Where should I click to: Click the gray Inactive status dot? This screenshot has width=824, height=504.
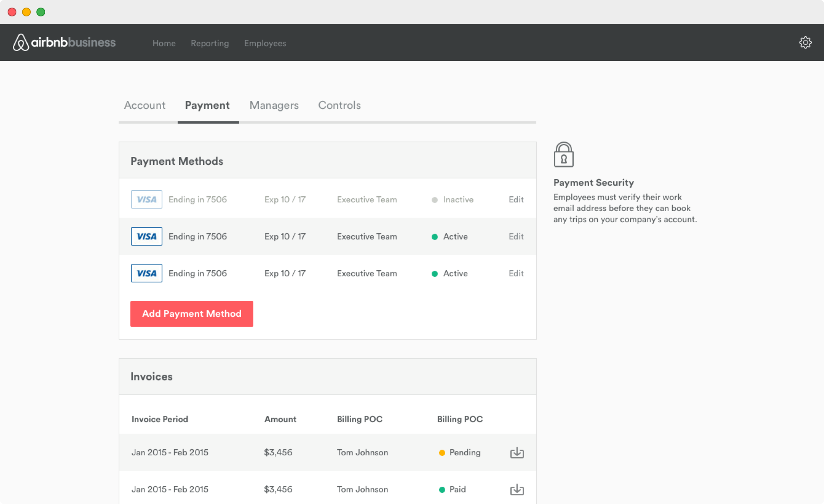434,200
